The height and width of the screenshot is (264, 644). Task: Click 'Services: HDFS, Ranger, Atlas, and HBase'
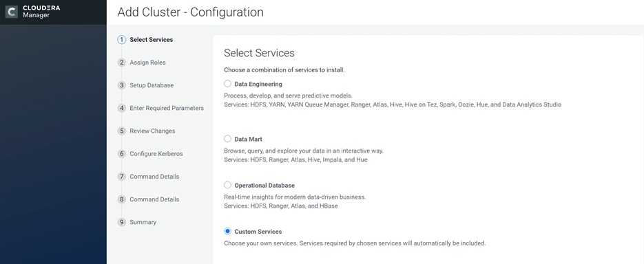(x=281, y=206)
